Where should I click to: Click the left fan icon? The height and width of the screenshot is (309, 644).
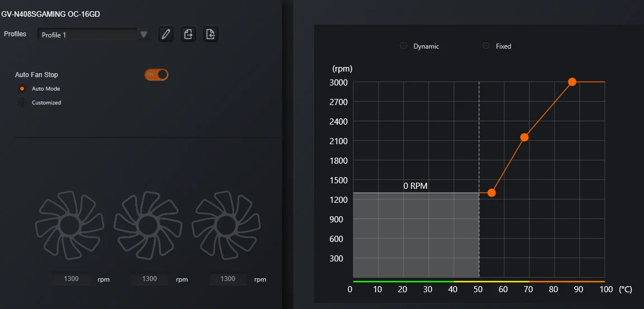[69, 225]
